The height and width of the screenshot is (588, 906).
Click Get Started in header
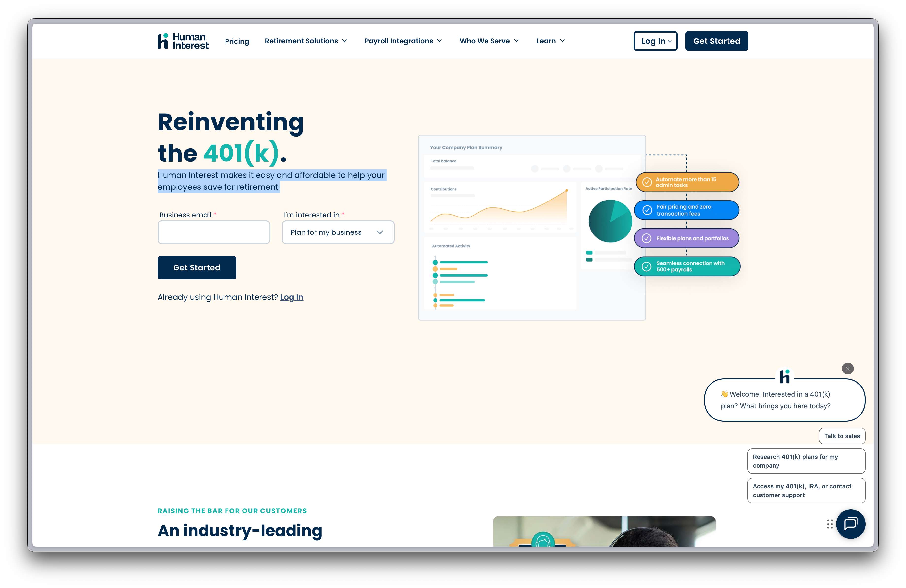pyautogui.click(x=716, y=41)
